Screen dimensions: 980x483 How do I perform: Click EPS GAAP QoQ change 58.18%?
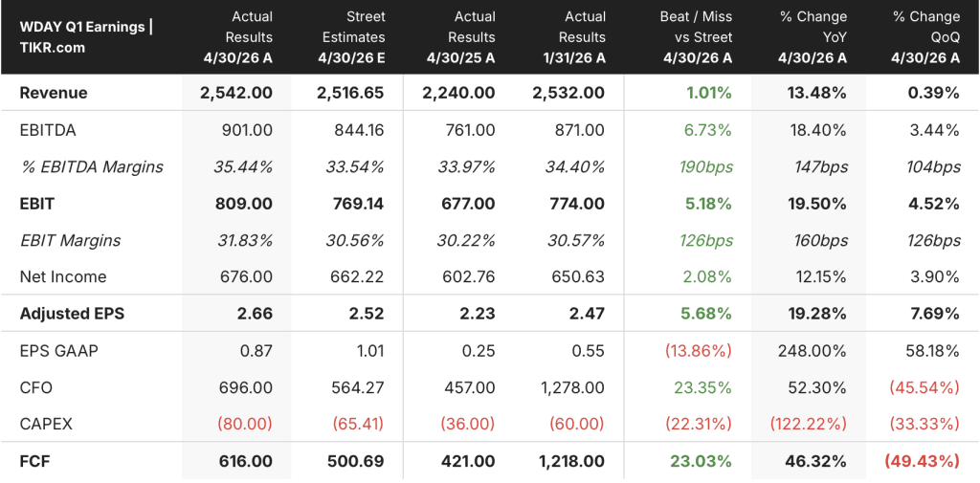932,351
